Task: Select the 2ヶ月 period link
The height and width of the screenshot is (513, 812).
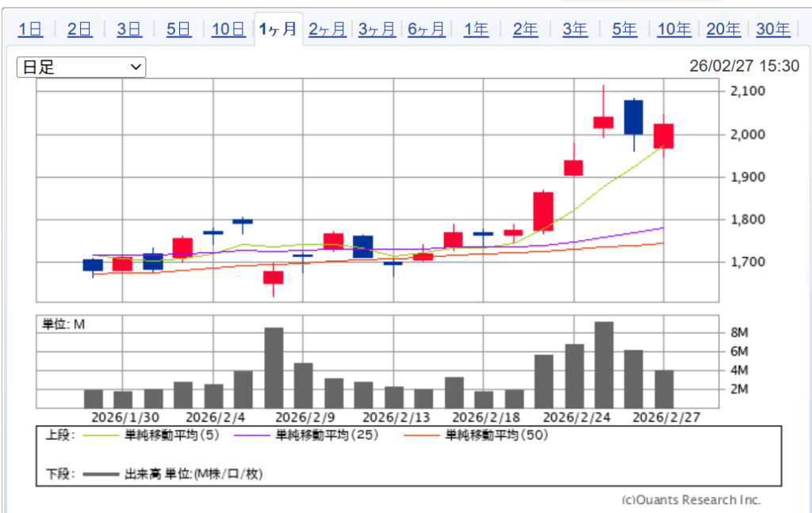Action: 327,30
